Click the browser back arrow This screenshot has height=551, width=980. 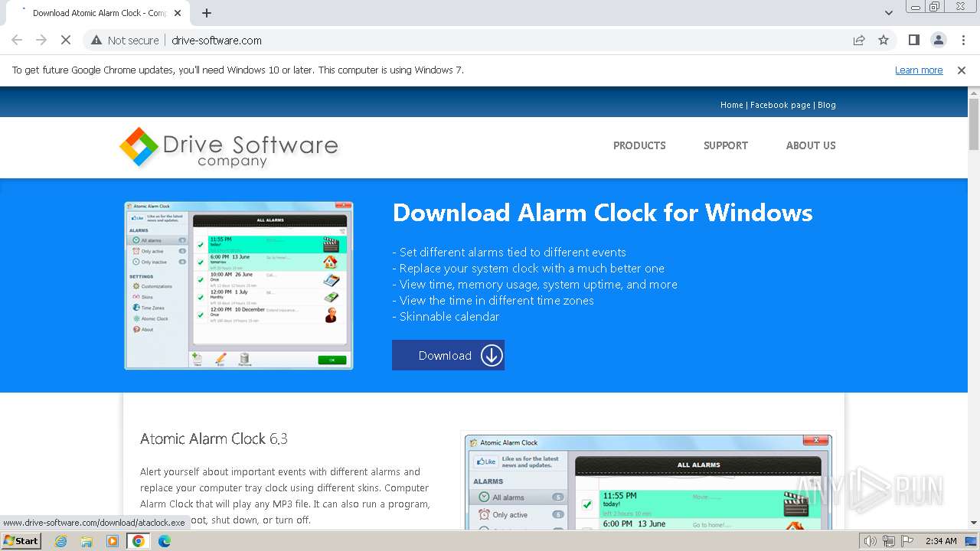pos(17,41)
